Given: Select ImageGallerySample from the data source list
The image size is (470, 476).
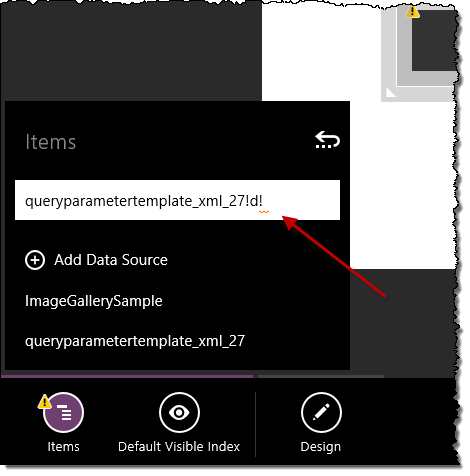Looking at the screenshot, I should tap(94, 301).
